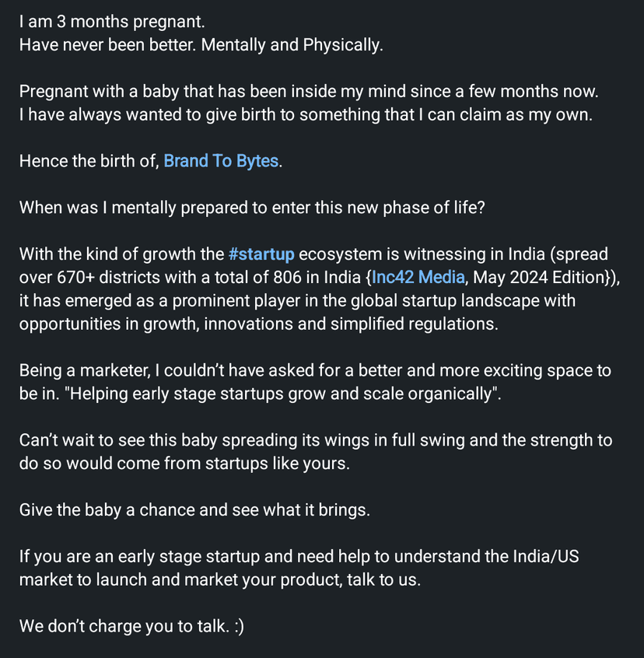The height and width of the screenshot is (658, 644).
Task: Click the "Have never been better" sentence
Action: 201,45
